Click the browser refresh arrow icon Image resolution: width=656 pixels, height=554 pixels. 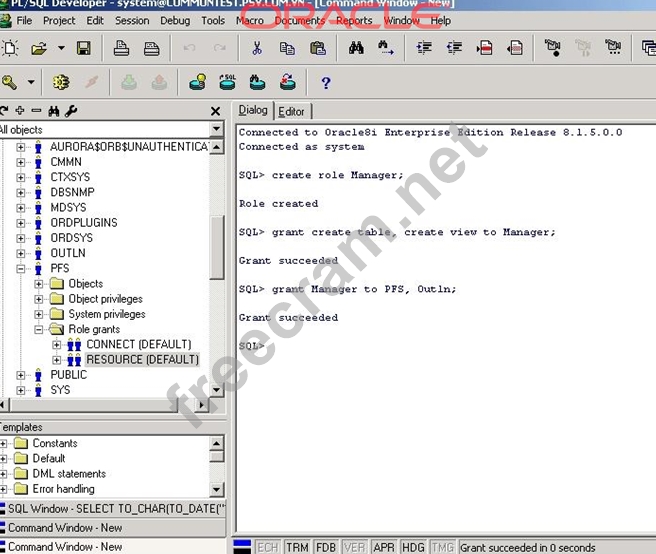4,111
